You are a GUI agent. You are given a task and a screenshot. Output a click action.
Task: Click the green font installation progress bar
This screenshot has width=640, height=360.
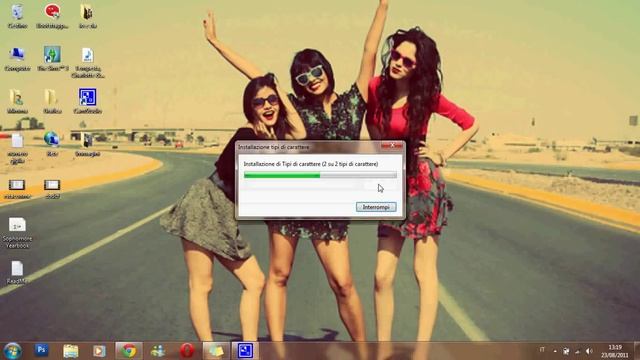click(320, 176)
